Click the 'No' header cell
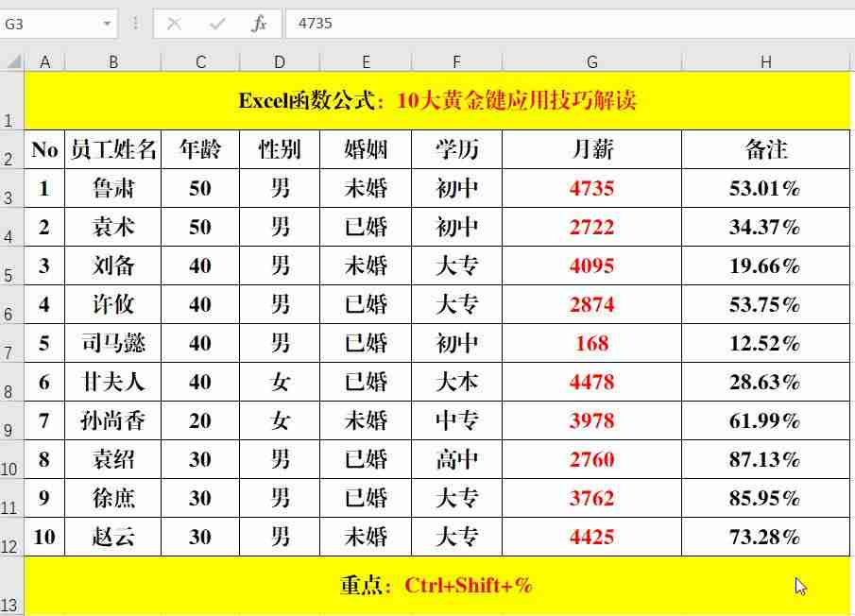 [x=44, y=149]
